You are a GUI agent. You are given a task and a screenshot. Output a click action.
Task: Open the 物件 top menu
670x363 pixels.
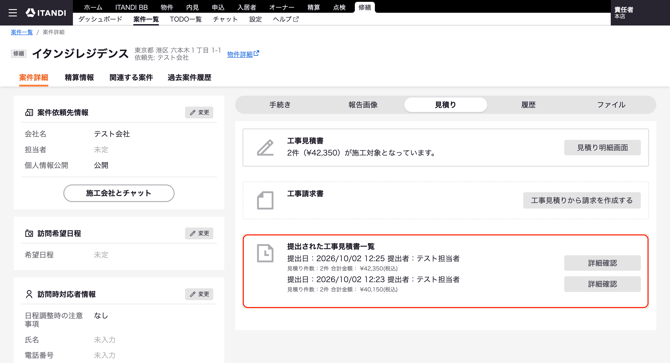pos(167,7)
